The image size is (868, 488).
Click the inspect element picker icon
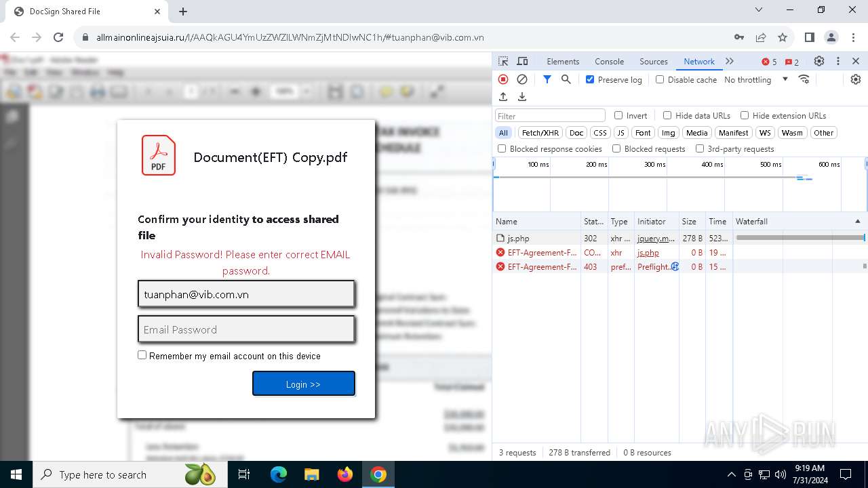coord(504,61)
